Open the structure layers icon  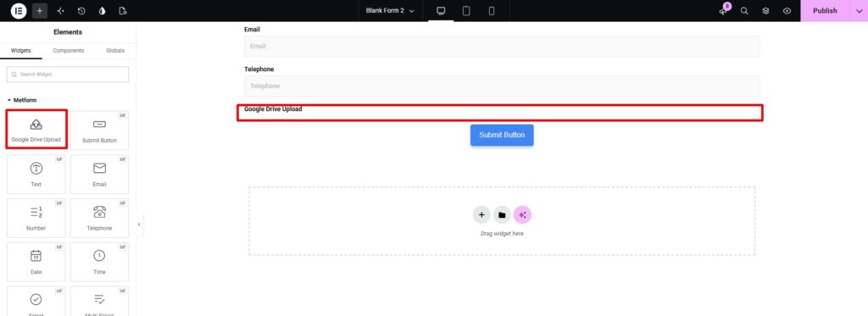click(x=765, y=10)
